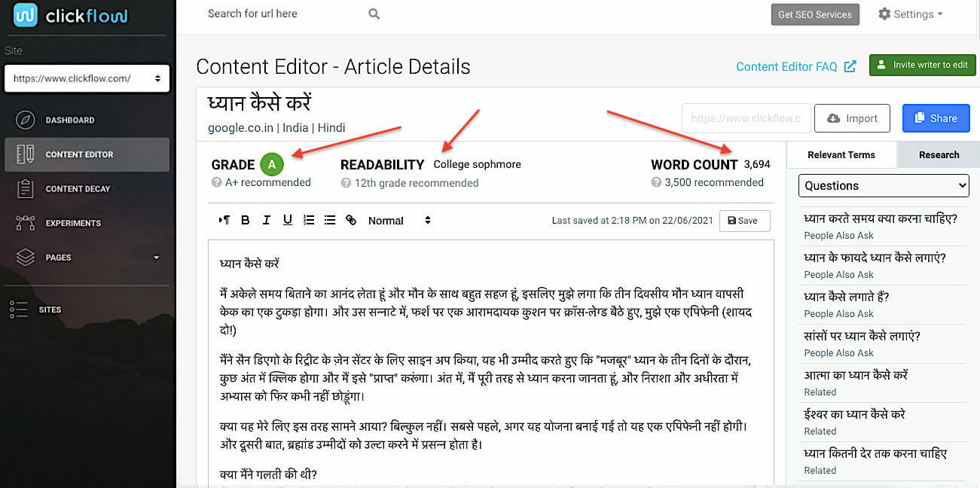Image resolution: width=980 pixels, height=488 pixels.
Task: Open Content Decay from the sidebar
Action: click(x=87, y=188)
